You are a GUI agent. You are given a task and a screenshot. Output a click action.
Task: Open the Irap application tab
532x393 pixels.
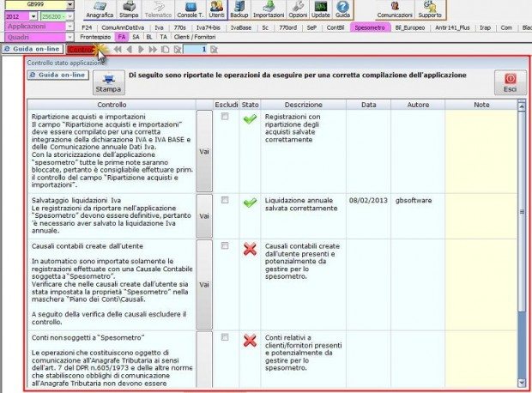click(x=485, y=27)
